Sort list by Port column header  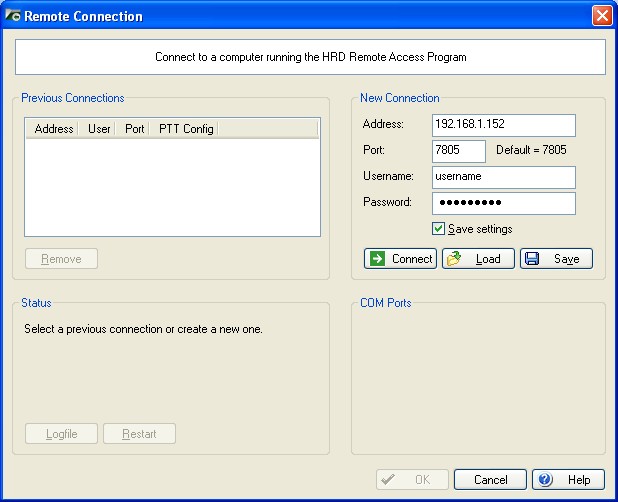[133, 129]
